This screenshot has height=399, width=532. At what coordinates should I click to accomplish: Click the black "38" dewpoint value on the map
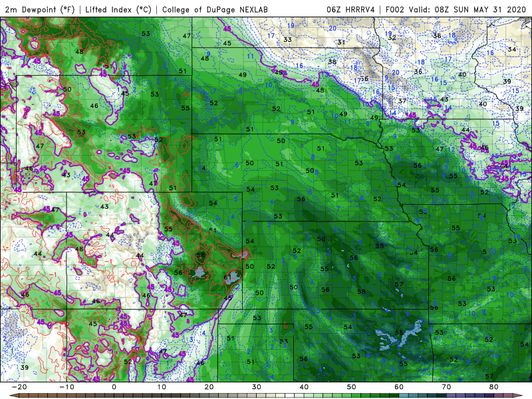332,62
